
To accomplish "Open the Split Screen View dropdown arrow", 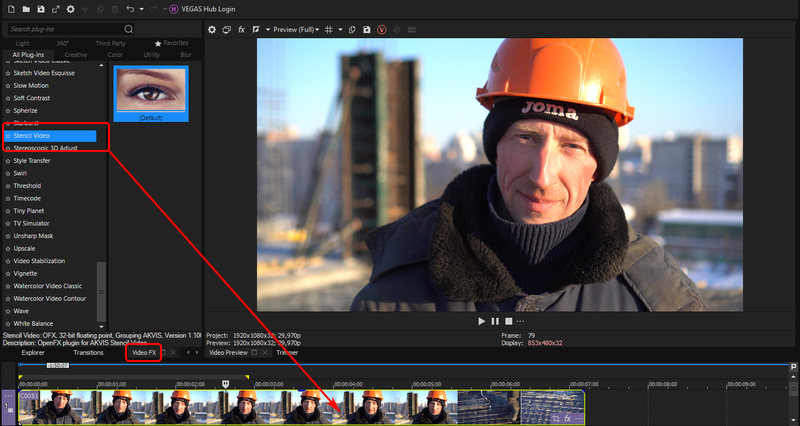I will coord(268,30).
